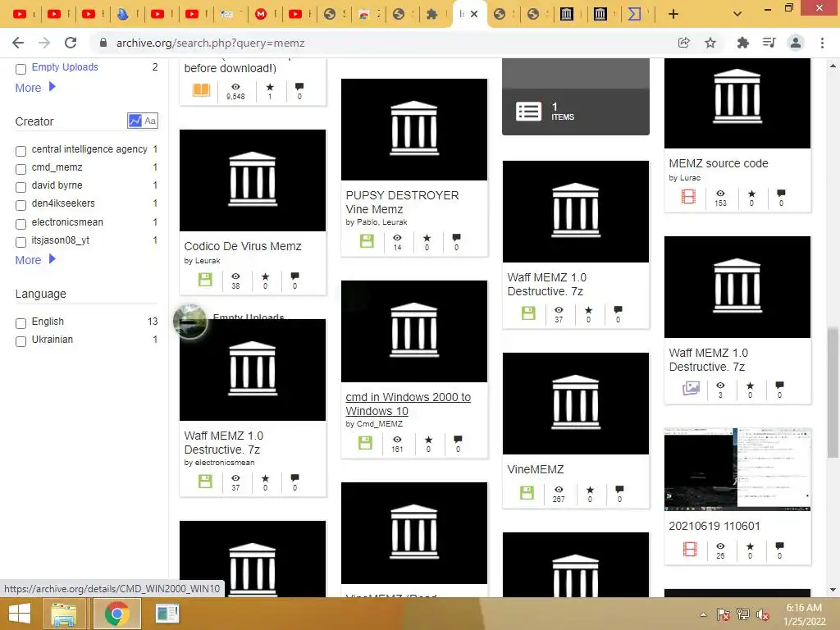Click the software floppy icon under Codico De Virus Memz
Screen dimensions: 840x630
click(x=205, y=279)
